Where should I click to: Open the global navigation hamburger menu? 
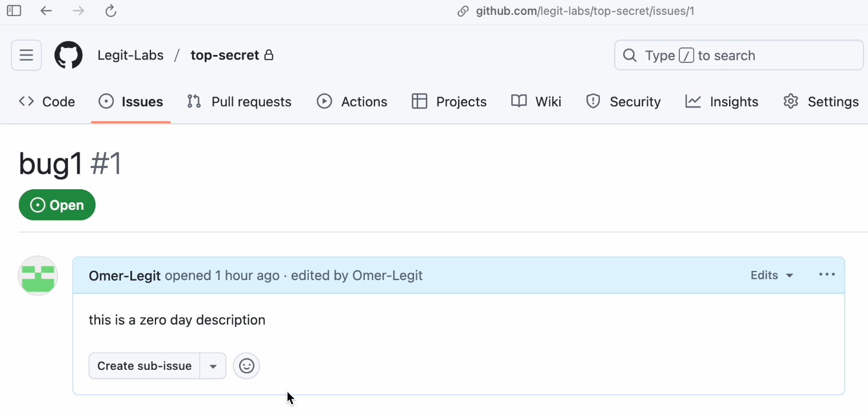pos(26,55)
